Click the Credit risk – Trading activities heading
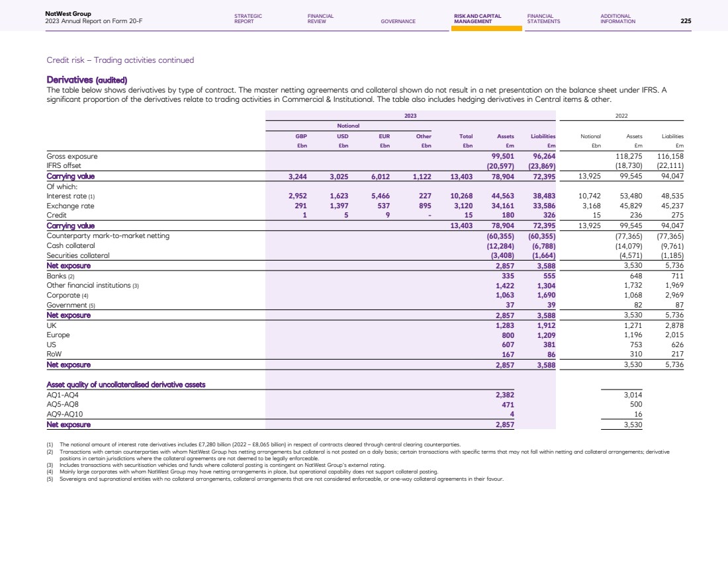The height and width of the screenshot is (572, 728). coord(120,60)
